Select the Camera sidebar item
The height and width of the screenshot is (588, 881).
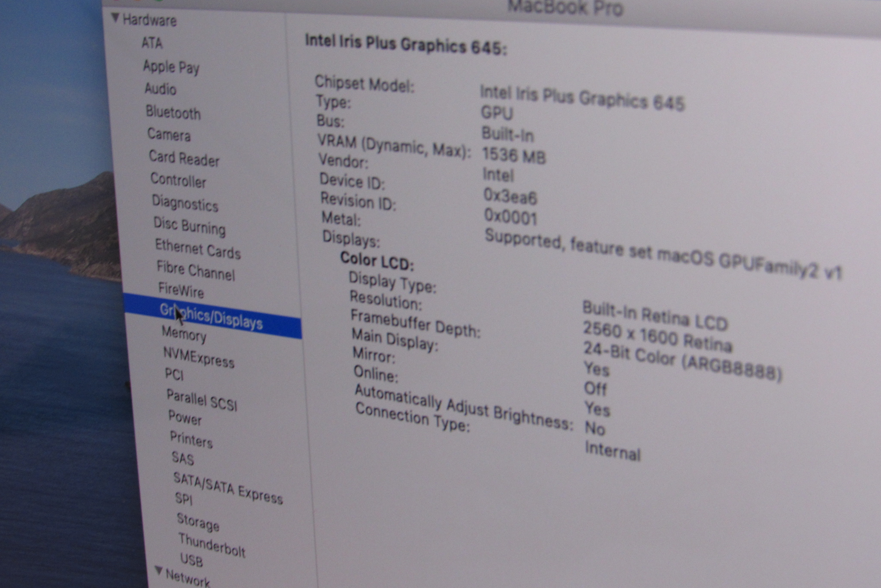click(169, 135)
